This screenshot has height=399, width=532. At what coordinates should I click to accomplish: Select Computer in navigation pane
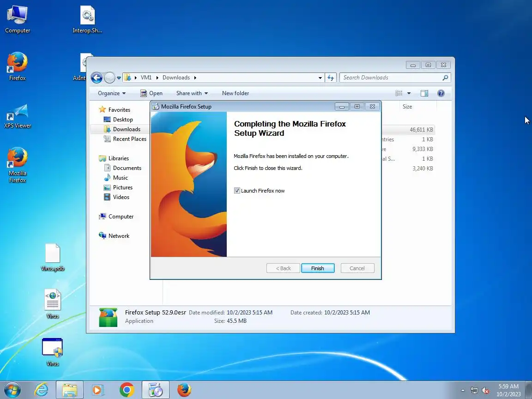(121, 217)
